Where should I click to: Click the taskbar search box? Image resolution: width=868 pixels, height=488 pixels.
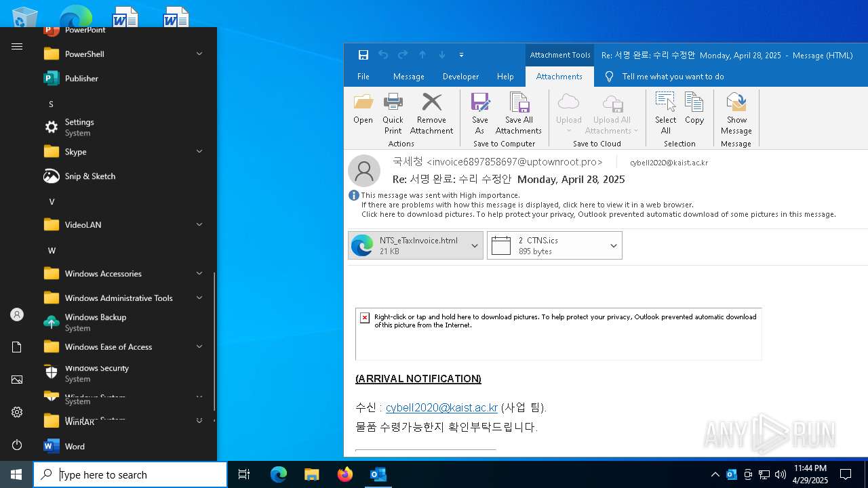(130, 474)
